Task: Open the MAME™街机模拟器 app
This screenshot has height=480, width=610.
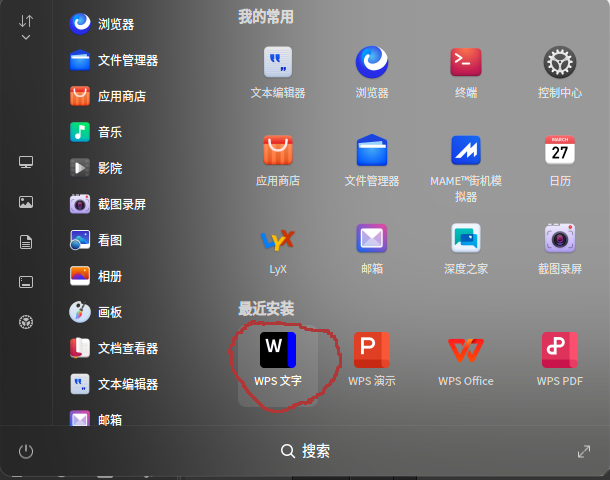Action: tap(466, 169)
